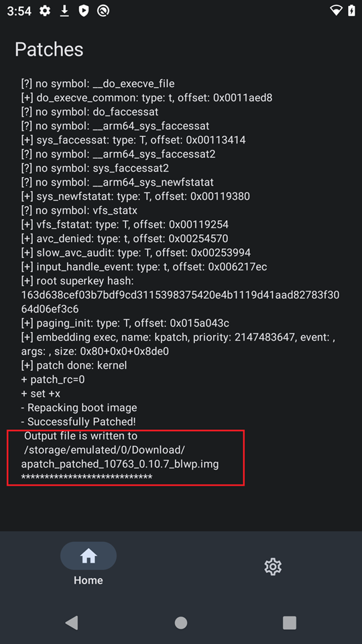Tap the Android back button
This screenshot has height=644, width=362.
pyautogui.click(x=72, y=623)
